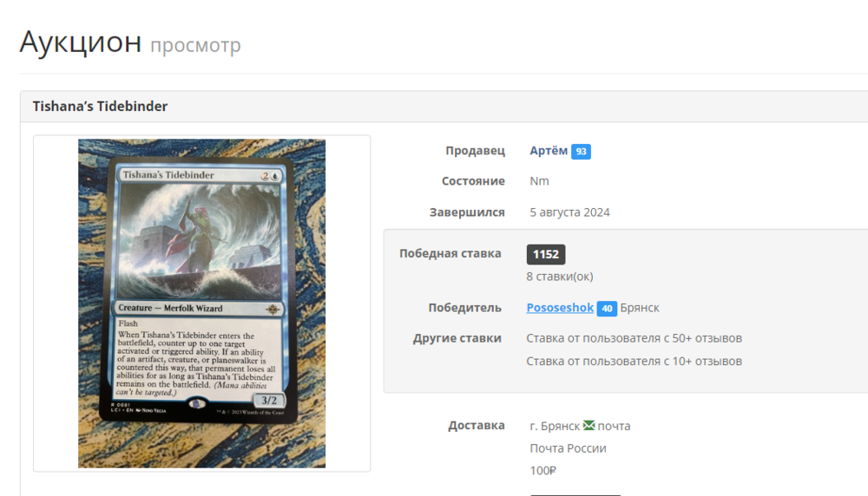Click the card condition value Nm
The height and width of the screenshot is (496, 868).
(x=539, y=181)
